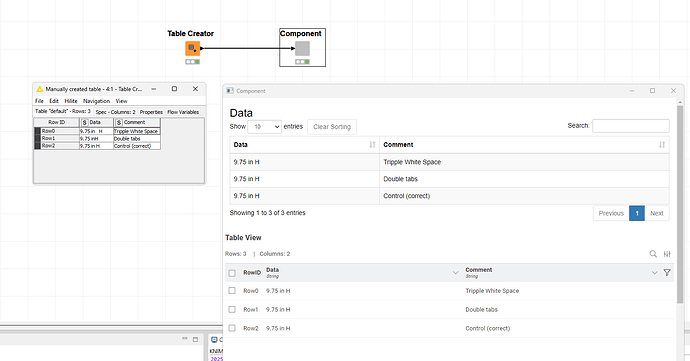Select the gray Component node icon

click(302, 48)
